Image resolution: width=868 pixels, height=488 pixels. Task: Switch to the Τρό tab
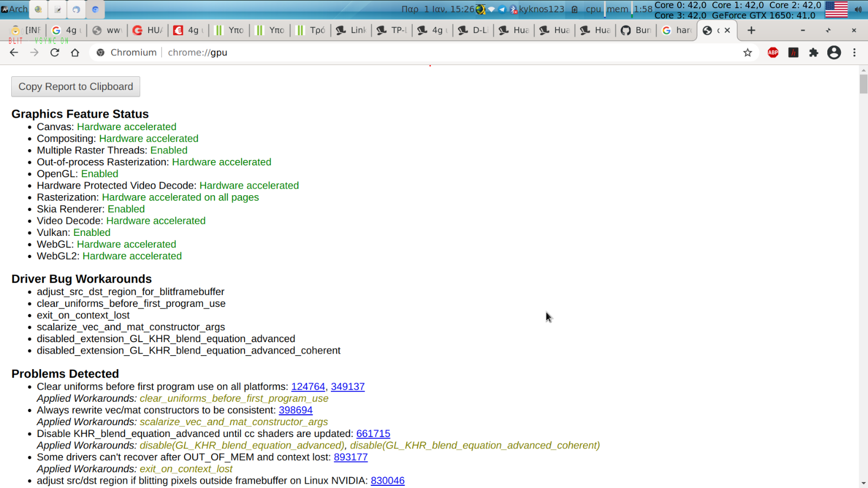click(311, 30)
